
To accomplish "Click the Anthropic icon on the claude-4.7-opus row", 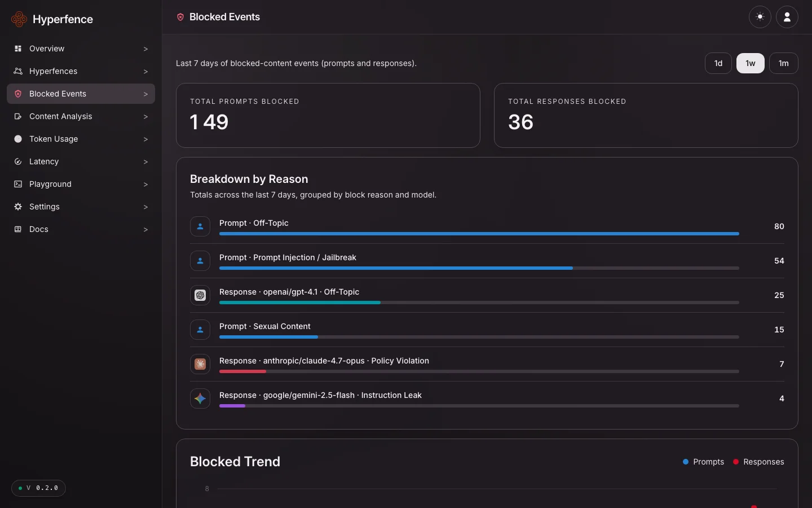I will [200, 364].
